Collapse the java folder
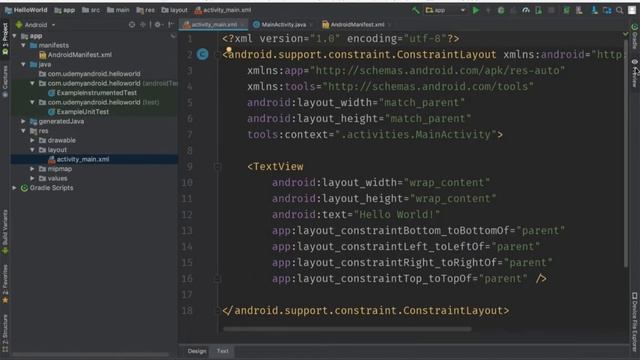The width and height of the screenshot is (640, 360). pos(24,64)
